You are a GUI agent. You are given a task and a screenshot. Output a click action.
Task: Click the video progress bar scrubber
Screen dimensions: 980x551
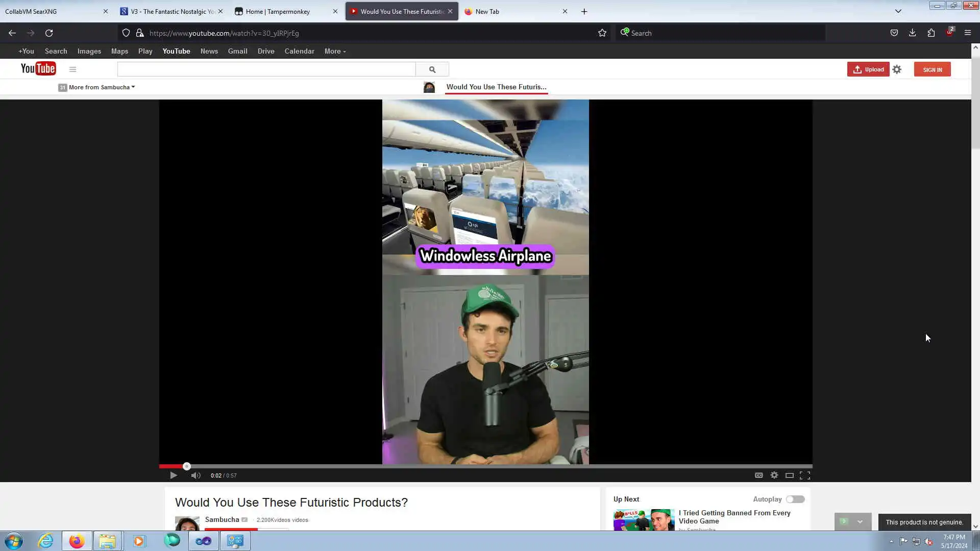[x=187, y=466]
